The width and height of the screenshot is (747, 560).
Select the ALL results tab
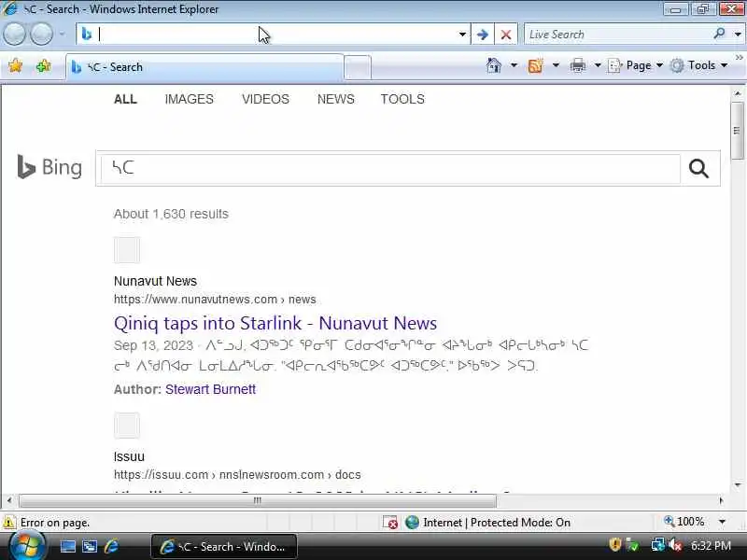(x=125, y=99)
